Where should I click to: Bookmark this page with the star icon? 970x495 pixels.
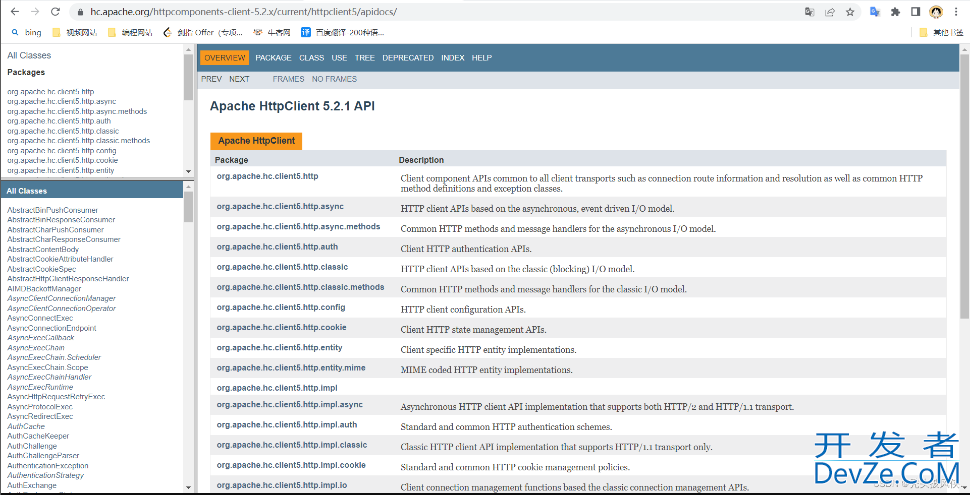pos(850,12)
